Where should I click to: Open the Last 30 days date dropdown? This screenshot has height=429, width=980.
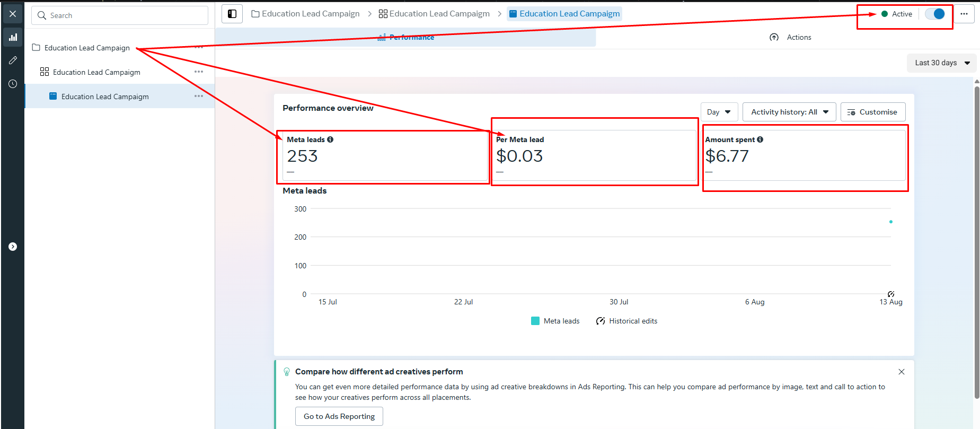(x=941, y=63)
